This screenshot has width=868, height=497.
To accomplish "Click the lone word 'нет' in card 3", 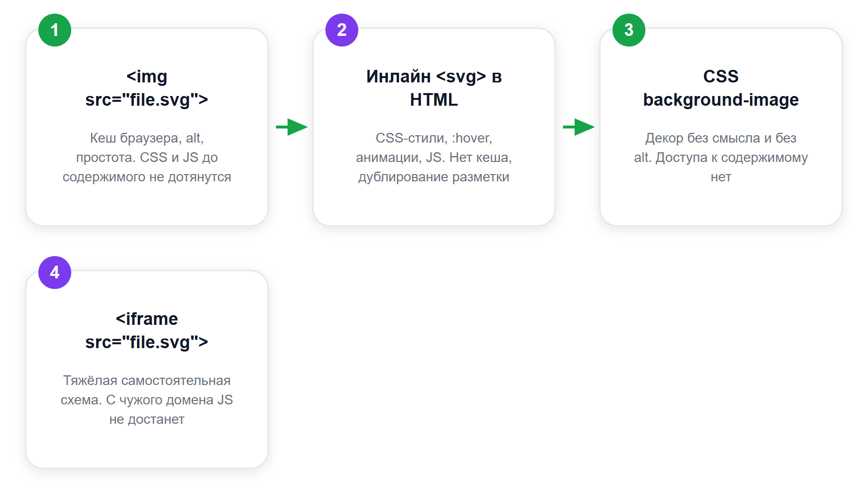I will coord(721,177).
